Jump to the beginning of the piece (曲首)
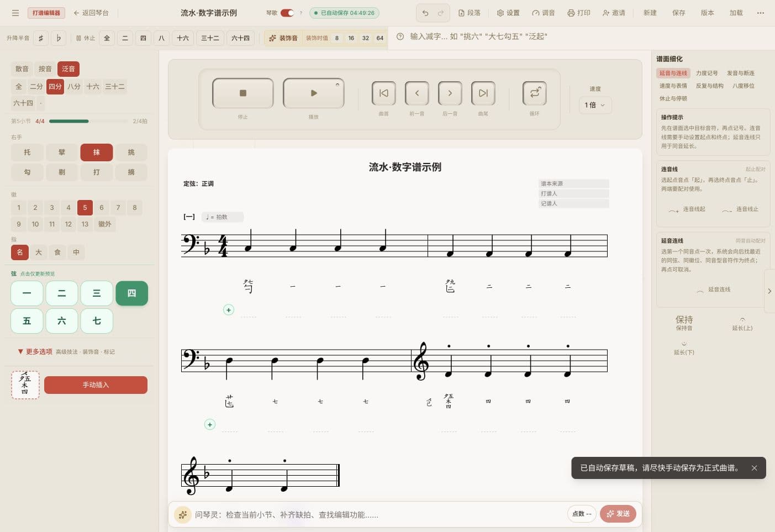Image resolution: width=775 pixels, height=532 pixels. tap(384, 93)
